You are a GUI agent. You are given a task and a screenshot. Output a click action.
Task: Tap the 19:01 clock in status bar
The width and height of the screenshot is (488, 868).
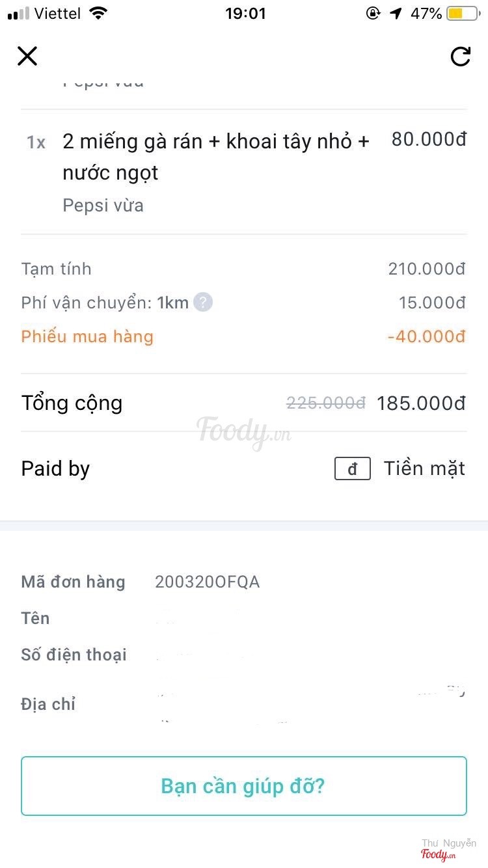pos(245,13)
